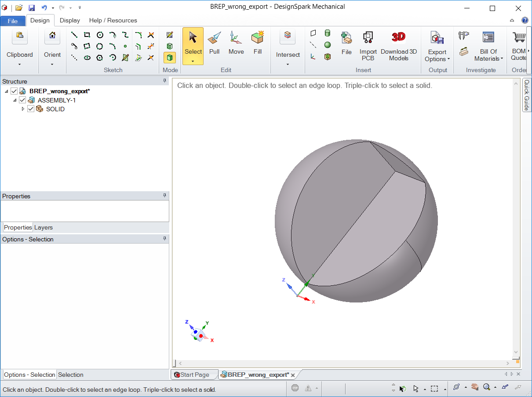Click the Home orient icon

click(x=52, y=36)
